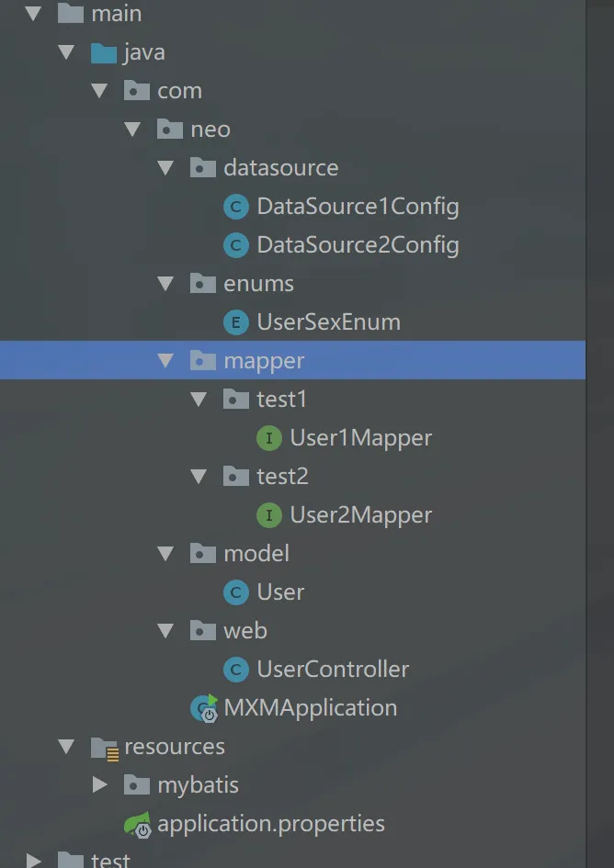Click the application.properties Spring leaf icon
Image resolution: width=614 pixels, height=868 pixels.
pos(138,824)
